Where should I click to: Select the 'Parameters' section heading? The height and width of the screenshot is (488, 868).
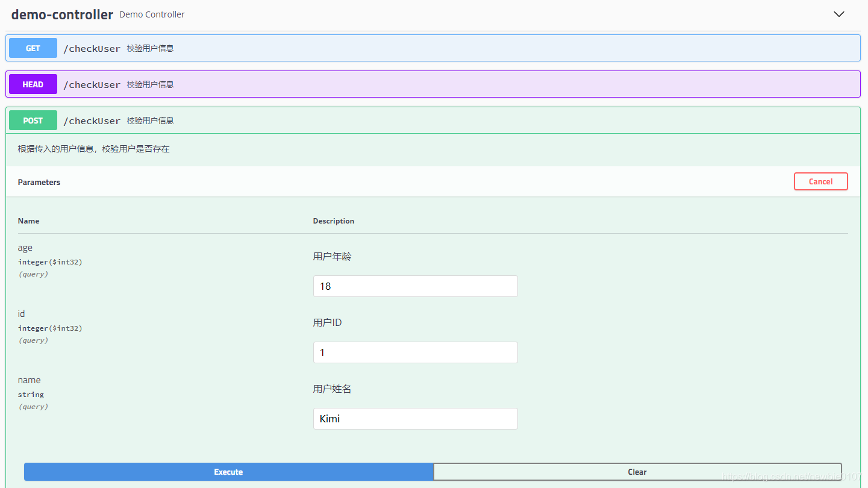click(39, 182)
